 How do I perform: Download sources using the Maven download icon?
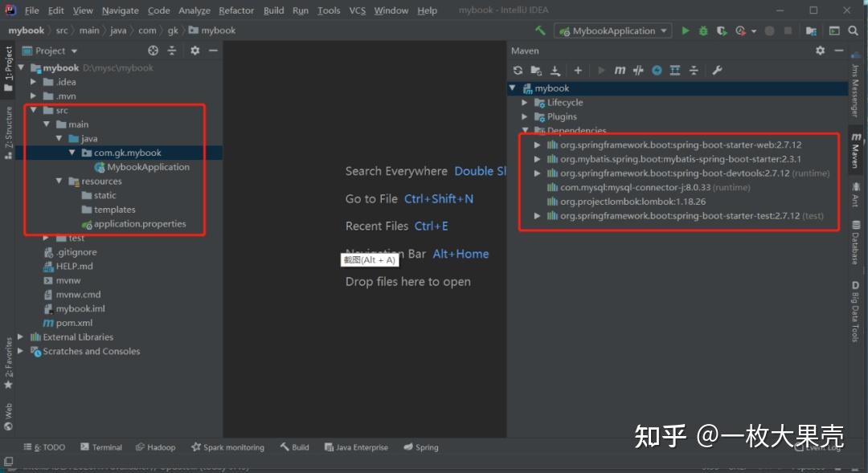[x=555, y=70]
